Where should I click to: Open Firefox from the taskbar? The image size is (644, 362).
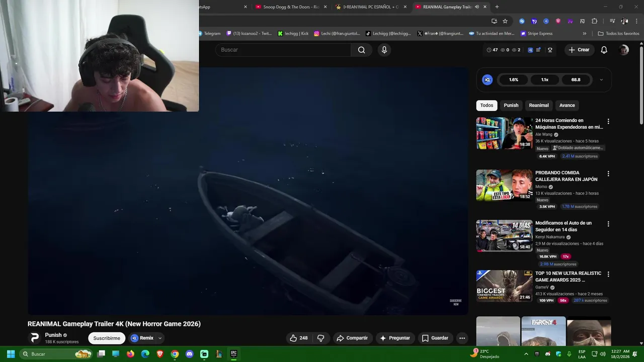[130, 354]
